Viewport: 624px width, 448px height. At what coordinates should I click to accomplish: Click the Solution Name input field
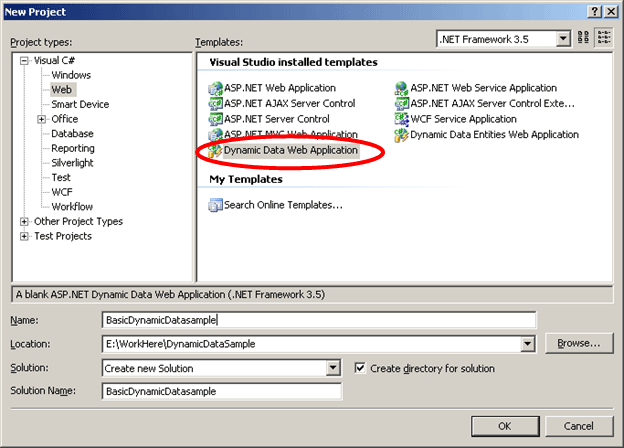[x=222, y=392]
